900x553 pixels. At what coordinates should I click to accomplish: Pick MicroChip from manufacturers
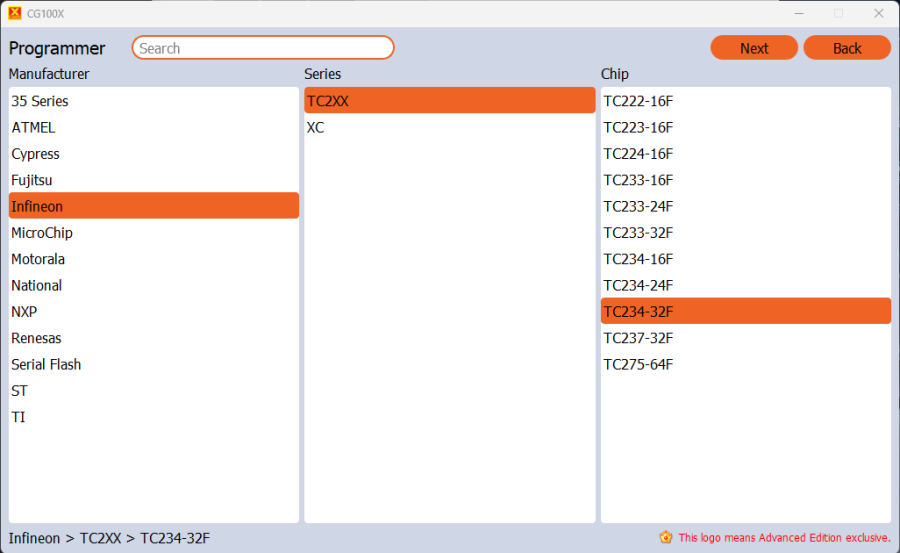pos(42,233)
